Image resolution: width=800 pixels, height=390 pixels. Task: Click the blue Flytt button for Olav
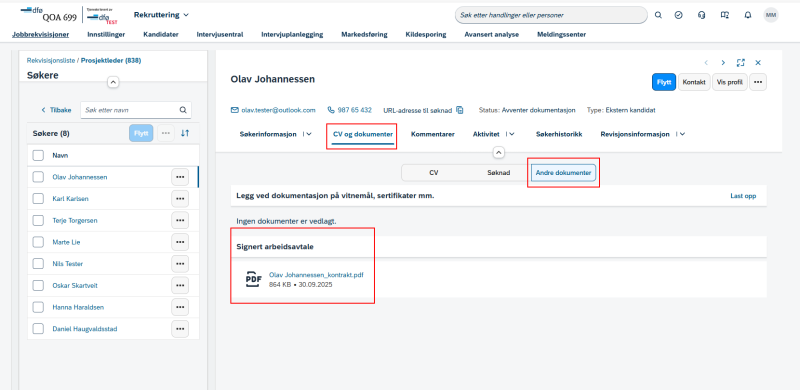tap(664, 82)
